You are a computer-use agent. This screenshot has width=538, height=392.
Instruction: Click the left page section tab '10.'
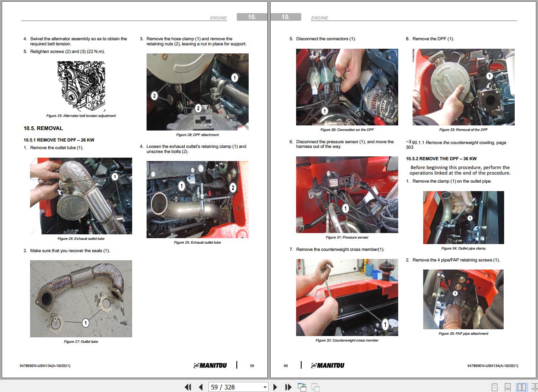tap(252, 17)
